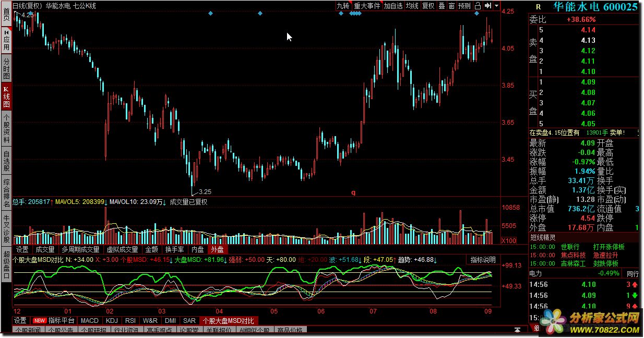The image size is (644, 338).
Task: Switch indicator to RSI
Action: pos(130,320)
